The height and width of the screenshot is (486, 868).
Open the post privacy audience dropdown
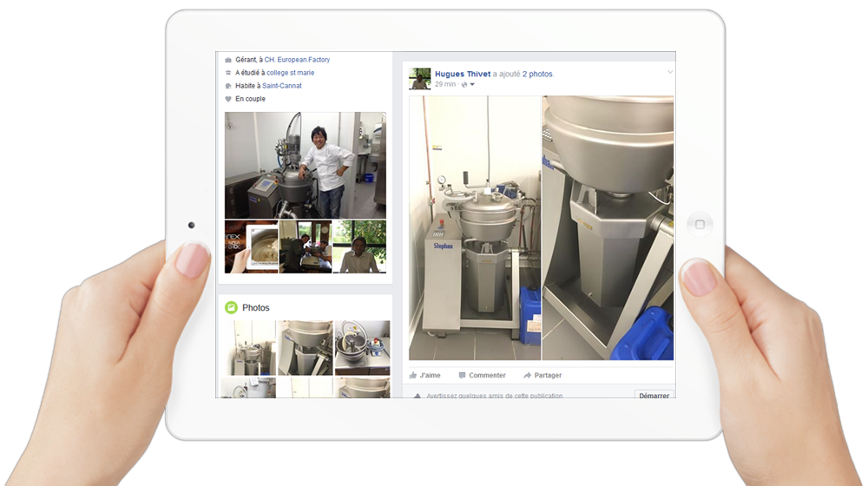pyautogui.click(x=469, y=85)
